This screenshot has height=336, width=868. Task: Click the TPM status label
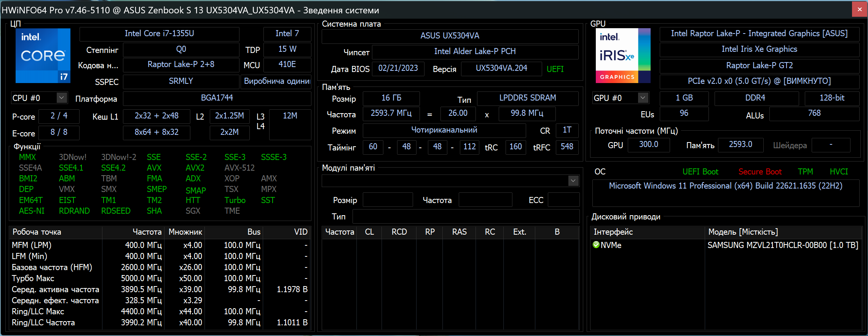click(805, 172)
